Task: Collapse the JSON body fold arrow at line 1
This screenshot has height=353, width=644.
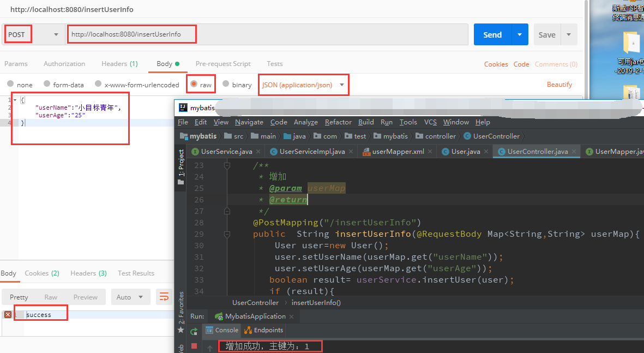Action: 15,100
